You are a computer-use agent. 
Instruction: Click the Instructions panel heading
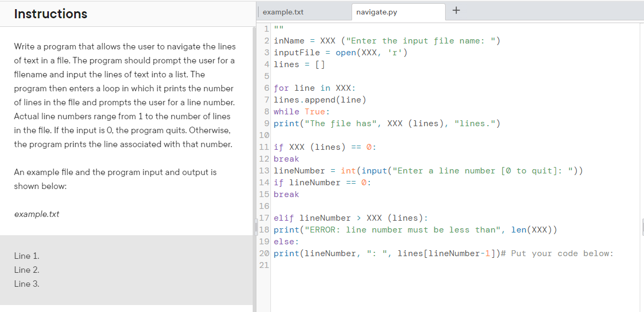51,14
